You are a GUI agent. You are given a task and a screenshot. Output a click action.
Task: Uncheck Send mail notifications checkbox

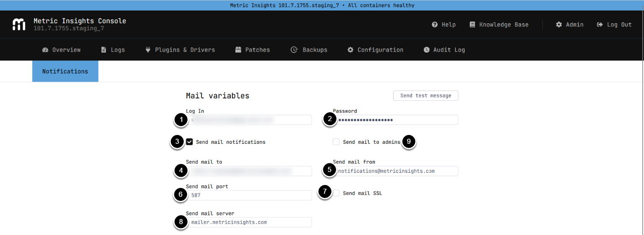point(190,142)
